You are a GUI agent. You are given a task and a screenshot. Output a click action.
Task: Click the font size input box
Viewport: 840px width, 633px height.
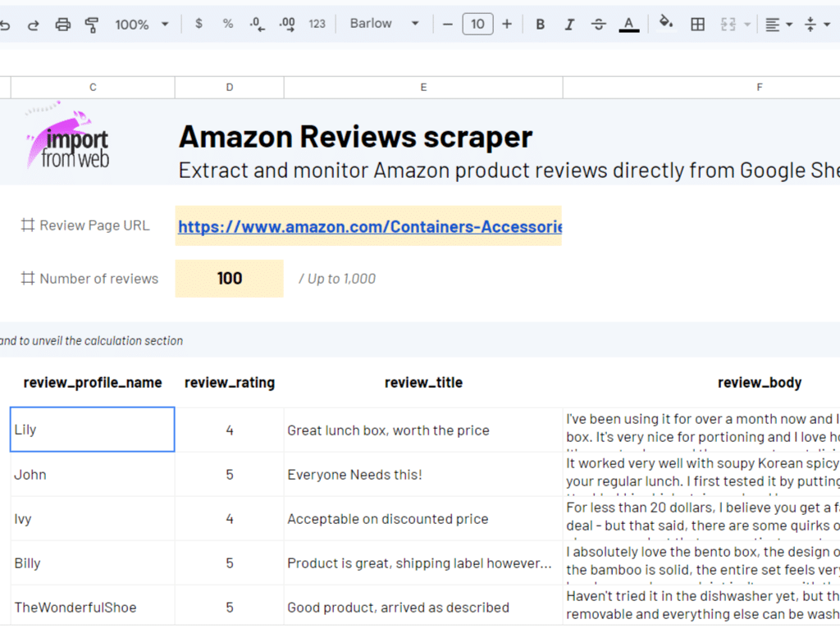point(477,25)
